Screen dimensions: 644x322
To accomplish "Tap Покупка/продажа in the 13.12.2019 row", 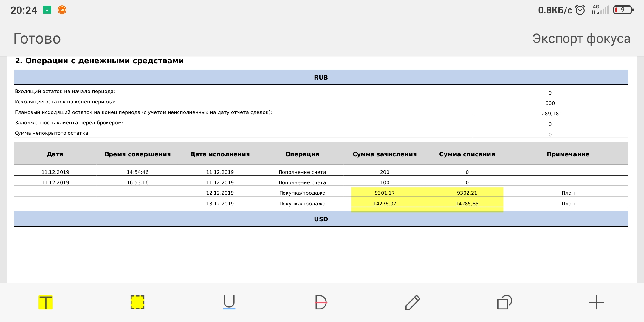I will (x=302, y=204).
